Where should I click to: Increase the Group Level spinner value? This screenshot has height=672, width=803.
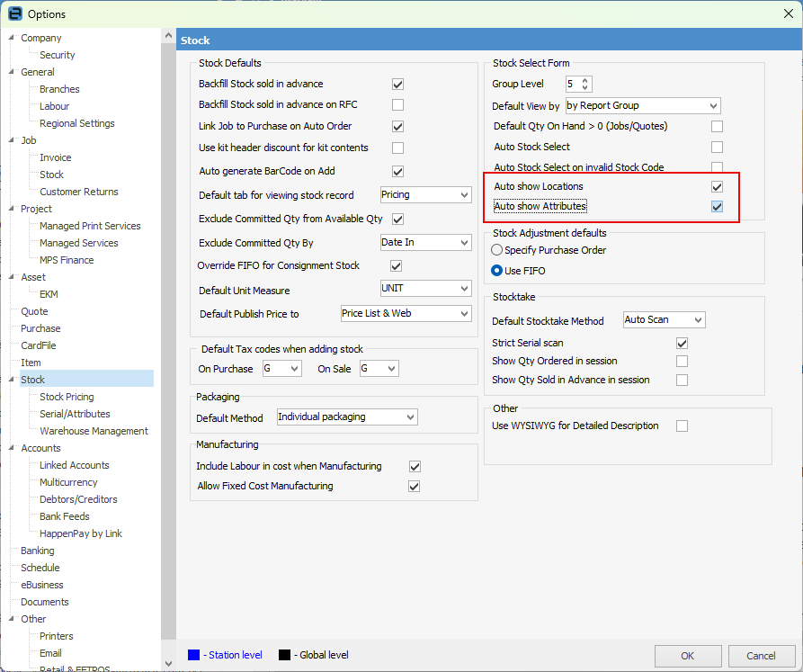pos(585,80)
